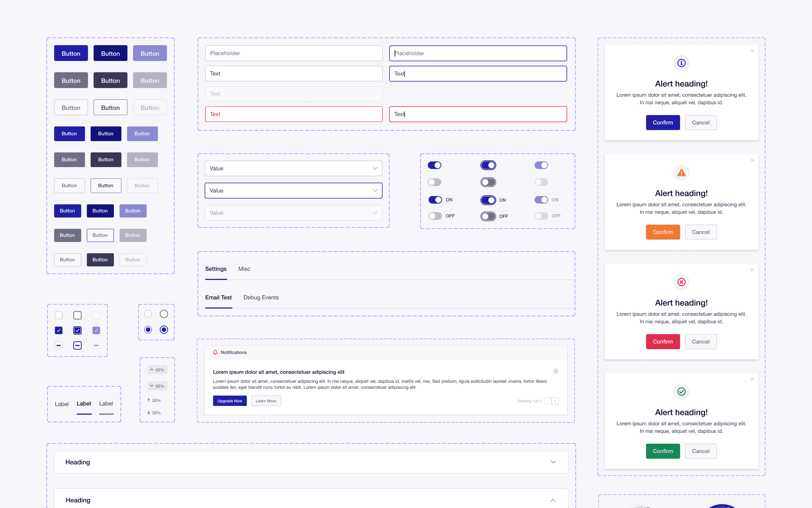Click the orange warning triangle icon
The width and height of the screenshot is (812, 508).
(x=681, y=173)
